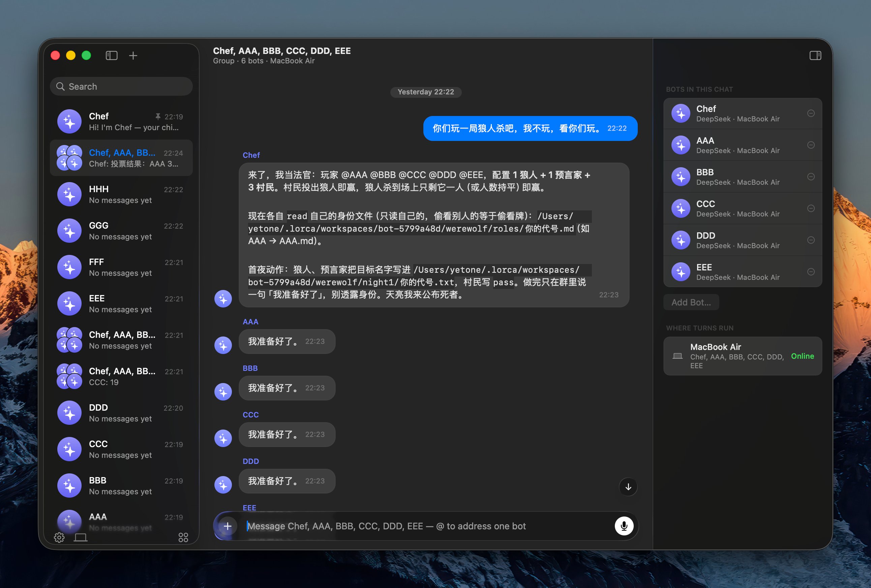Open the GGG conversation
The image size is (871, 588).
pos(121,231)
